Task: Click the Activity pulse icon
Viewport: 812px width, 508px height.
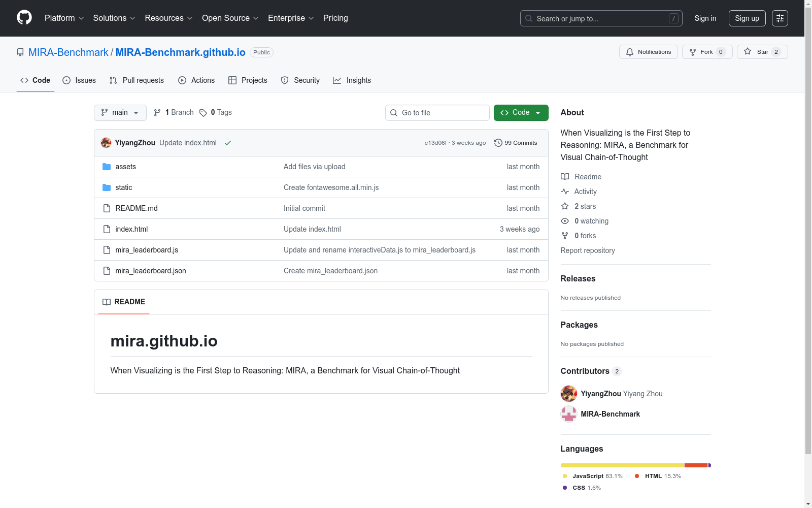Action: click(x=565, y=192)
